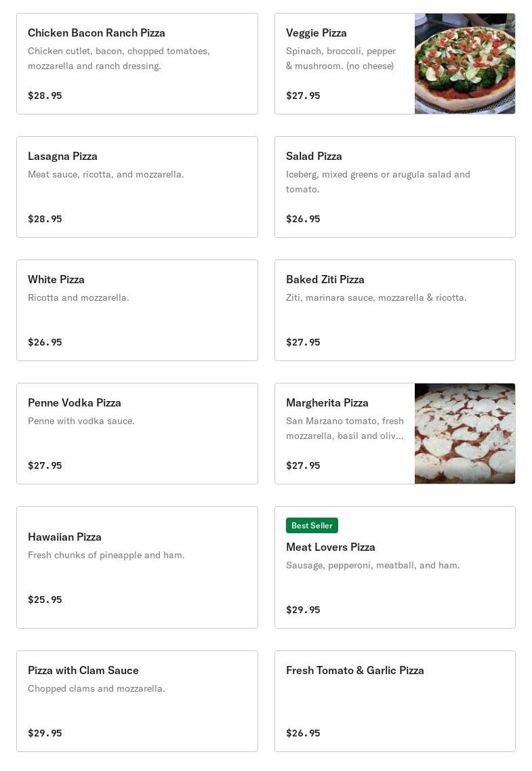Click the Margherita Pizza title
Image resolution: width=532 pixels, height=771 pixels.
click(x=327, y=402)
